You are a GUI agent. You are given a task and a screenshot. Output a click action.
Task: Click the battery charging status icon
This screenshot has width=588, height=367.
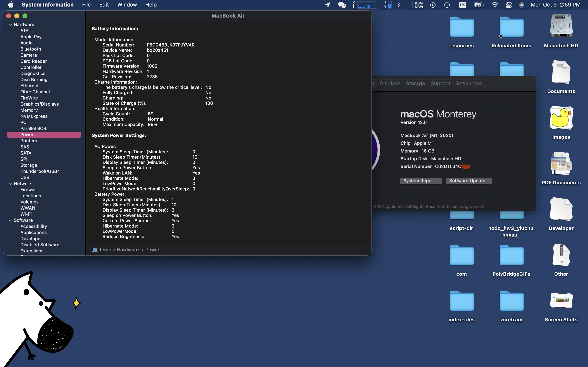478,5
